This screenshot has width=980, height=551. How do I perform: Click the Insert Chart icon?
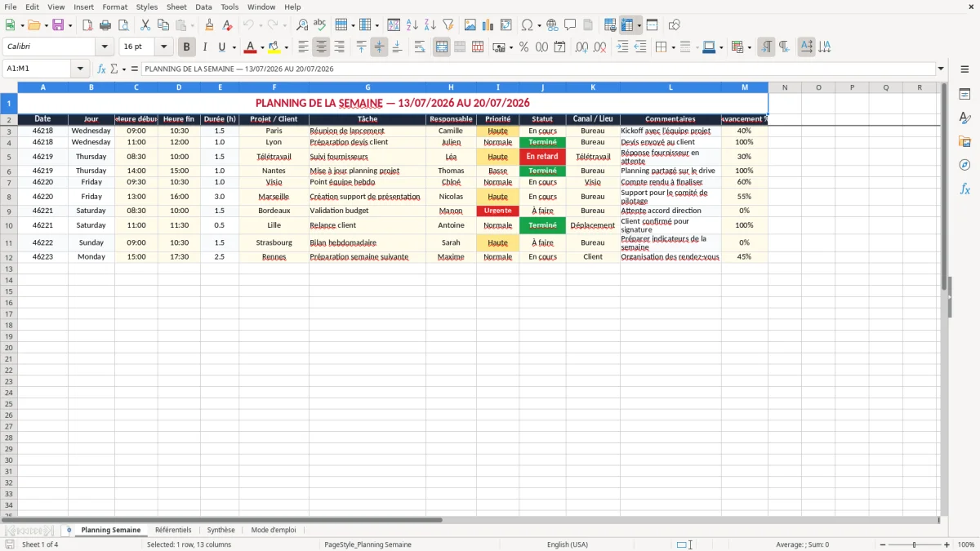(488, 25)
